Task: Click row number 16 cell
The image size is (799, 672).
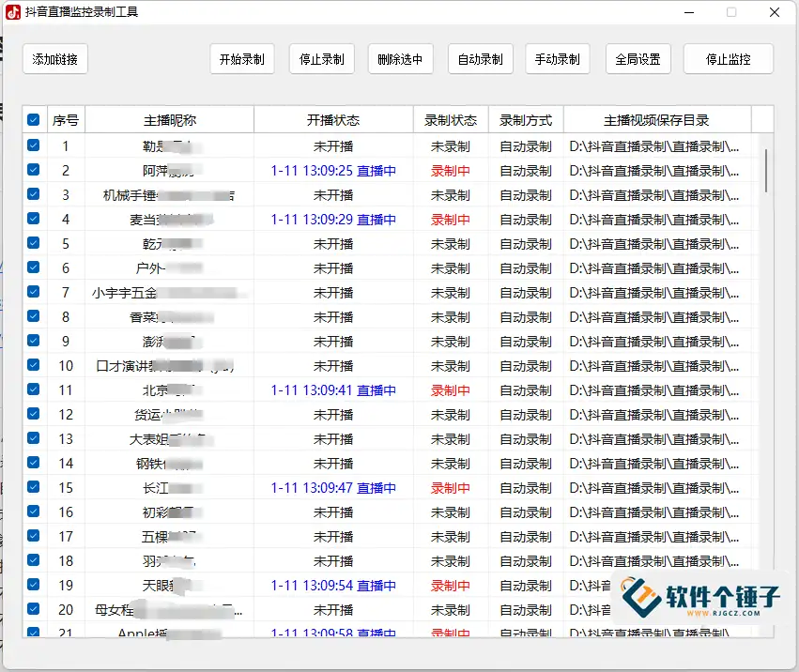Action: tap(66, 512)
